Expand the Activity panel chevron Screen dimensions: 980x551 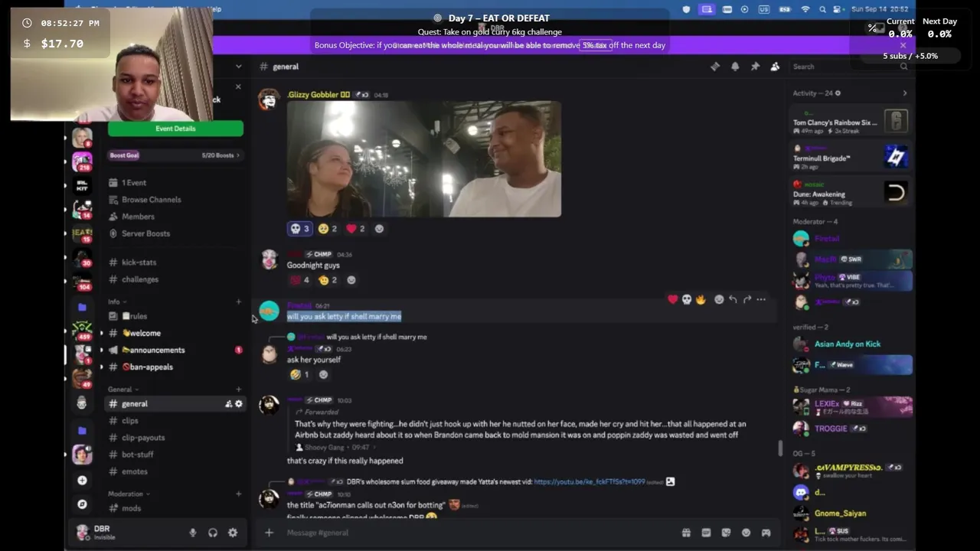pos(904,93)
